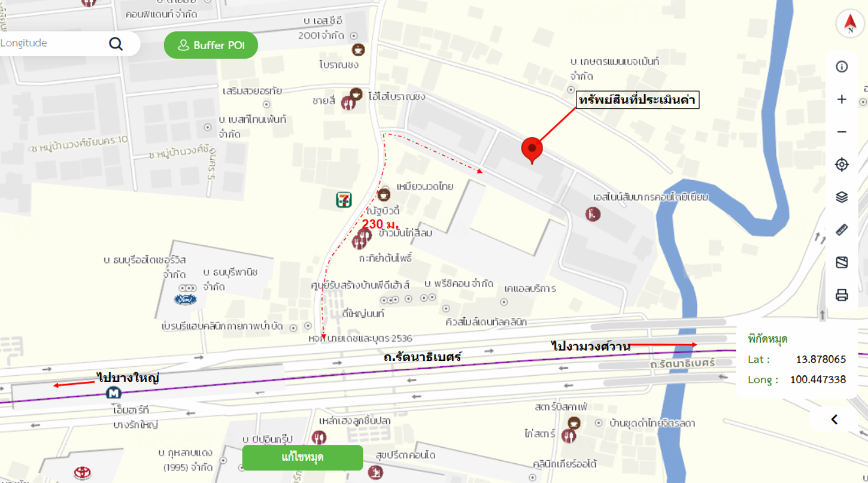Open the map layers selector
The width and height of the screenshot is (868, 483).
842,197
